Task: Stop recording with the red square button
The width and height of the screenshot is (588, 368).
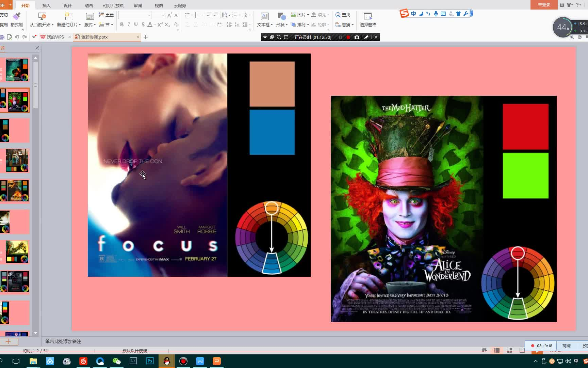Action: coord(348,37)
